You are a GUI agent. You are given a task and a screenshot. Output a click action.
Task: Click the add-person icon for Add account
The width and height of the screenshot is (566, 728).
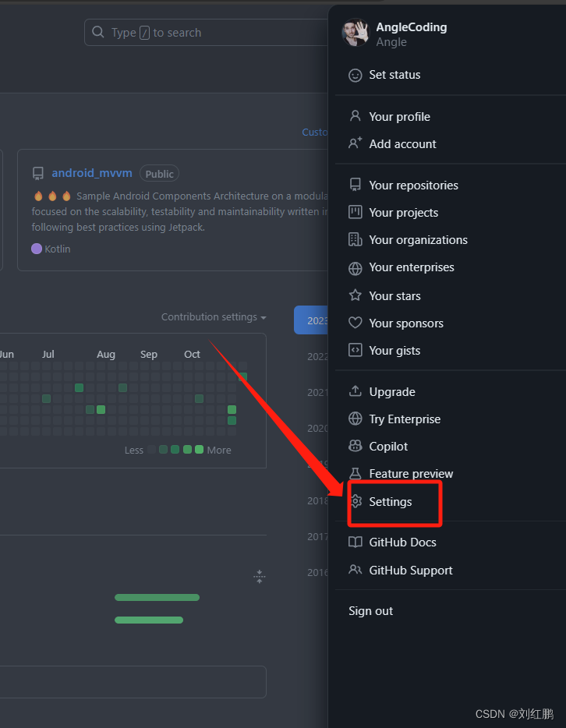click(x=356, y=143)
